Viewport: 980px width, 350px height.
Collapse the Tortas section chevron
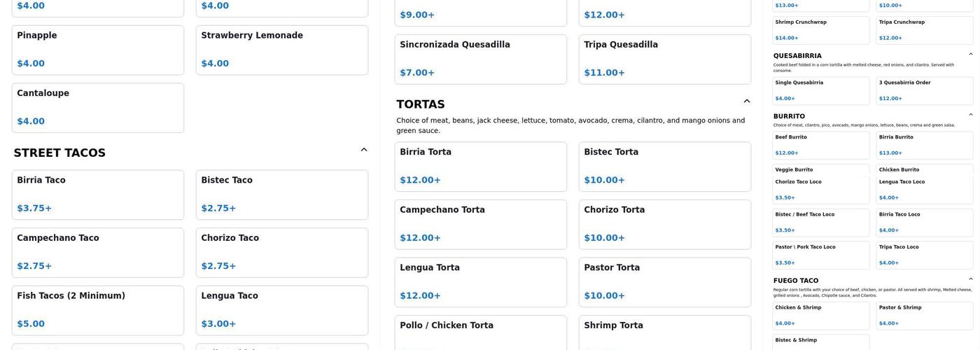[x=747, y=101]
